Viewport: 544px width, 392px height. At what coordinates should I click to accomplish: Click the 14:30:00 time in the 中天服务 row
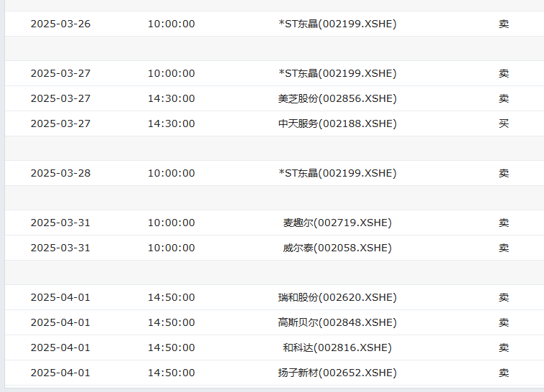tap(171, 123)
